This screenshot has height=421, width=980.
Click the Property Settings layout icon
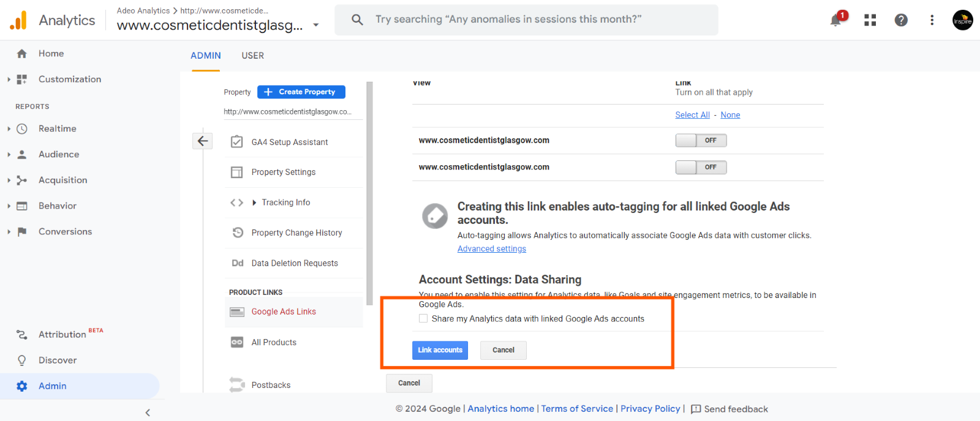(x=237, y=173)
